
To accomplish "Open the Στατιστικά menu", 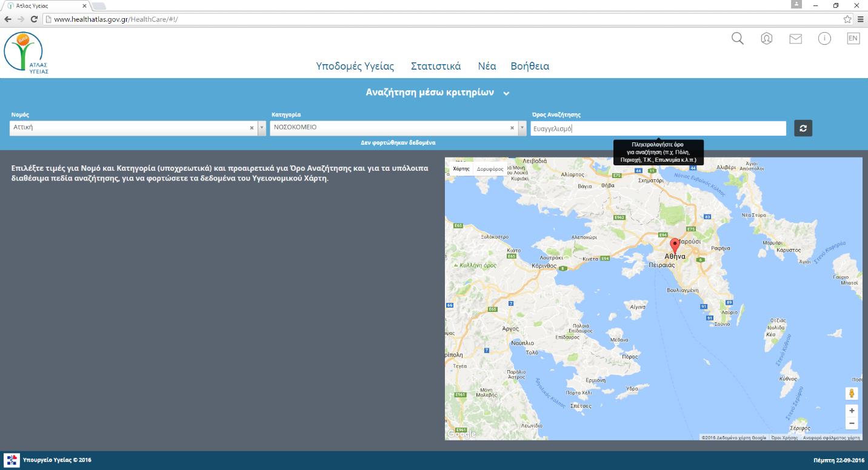I will (436, 67).
